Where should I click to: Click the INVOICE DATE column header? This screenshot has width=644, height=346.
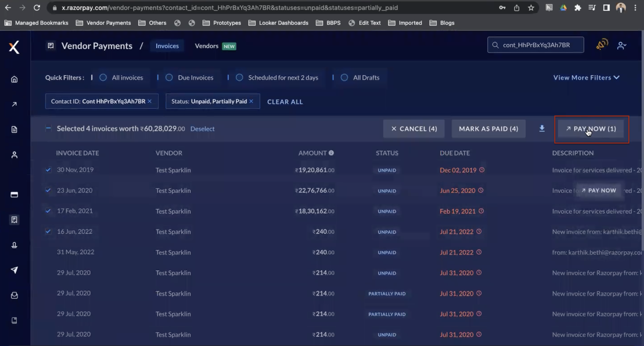pos(77,153)
